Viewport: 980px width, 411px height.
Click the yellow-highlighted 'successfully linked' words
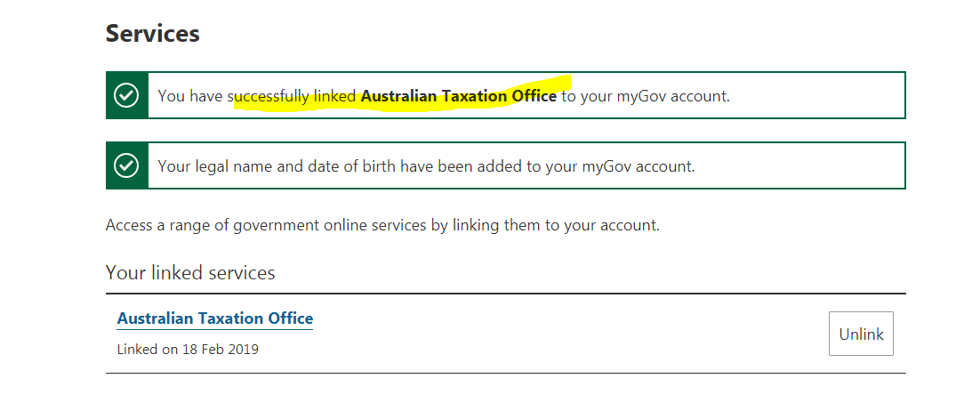click(292, 97)
